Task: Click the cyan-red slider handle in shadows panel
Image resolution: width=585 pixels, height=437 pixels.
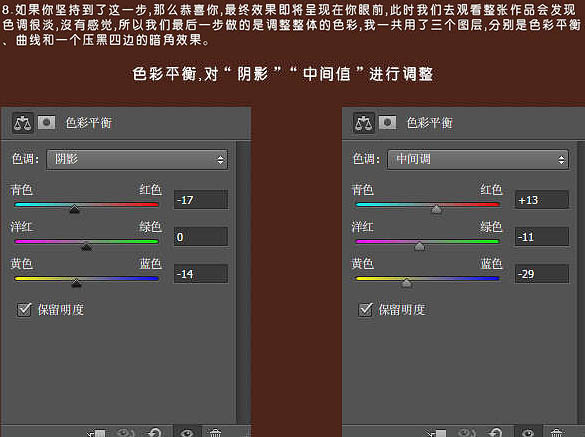Action: click(75, 209)
